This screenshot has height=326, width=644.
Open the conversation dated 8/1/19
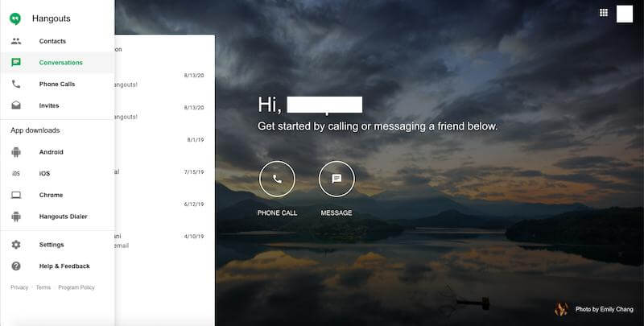click(x=164, y=145)
